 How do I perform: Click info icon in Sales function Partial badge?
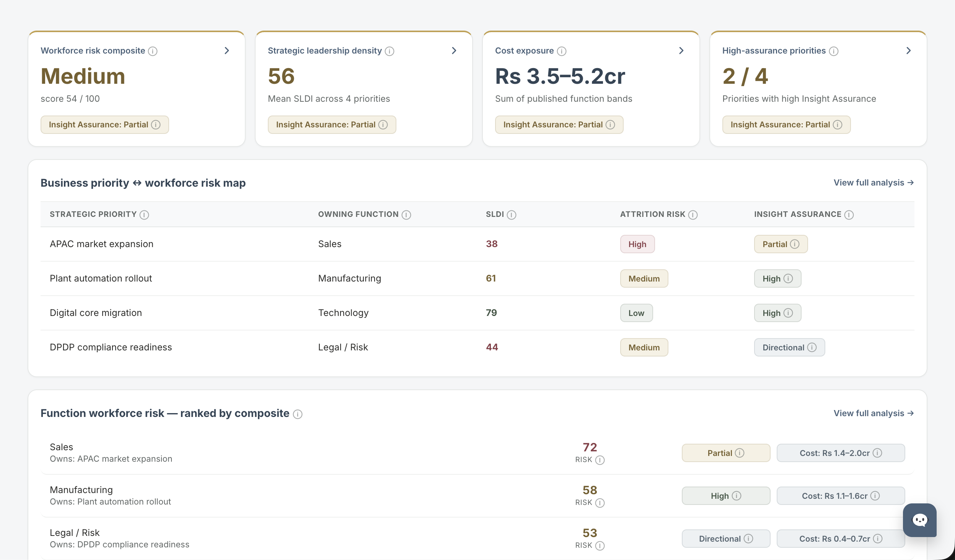[740, 453]
